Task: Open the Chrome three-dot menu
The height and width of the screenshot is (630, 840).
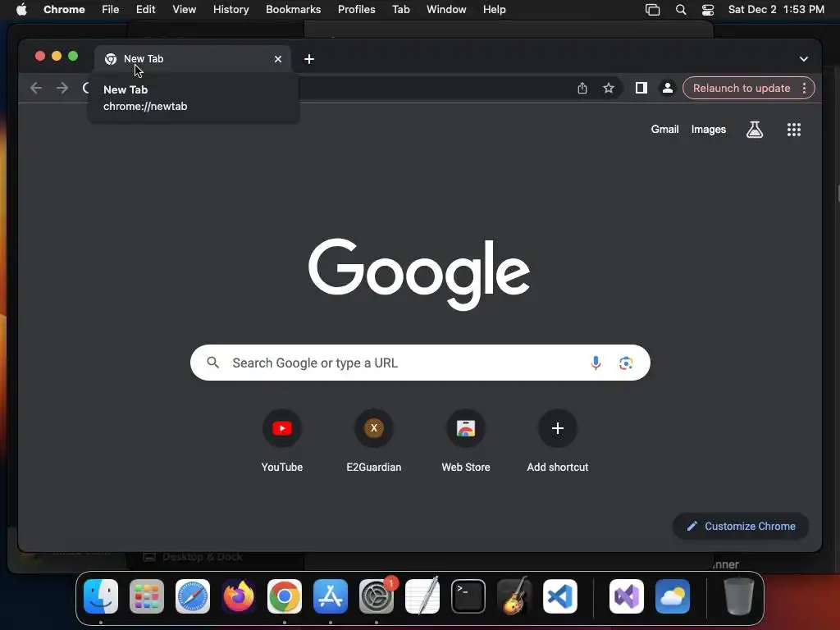Action: point(804,89)
